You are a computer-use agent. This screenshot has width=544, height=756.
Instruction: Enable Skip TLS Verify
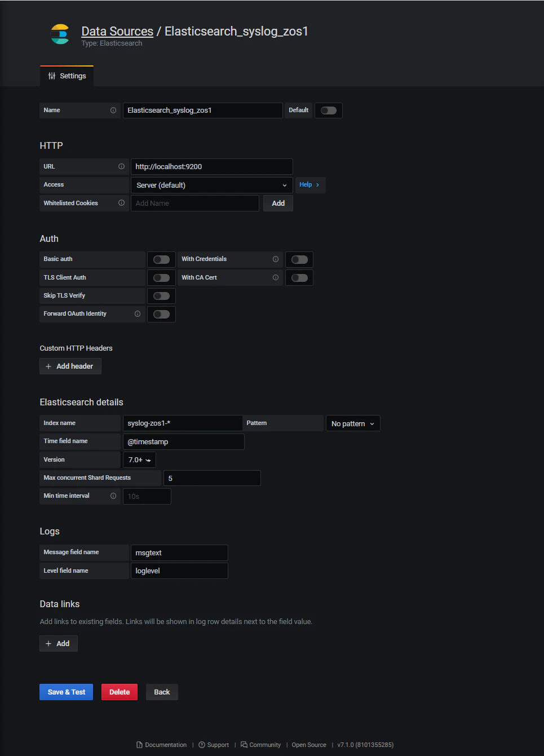(162, 296)
